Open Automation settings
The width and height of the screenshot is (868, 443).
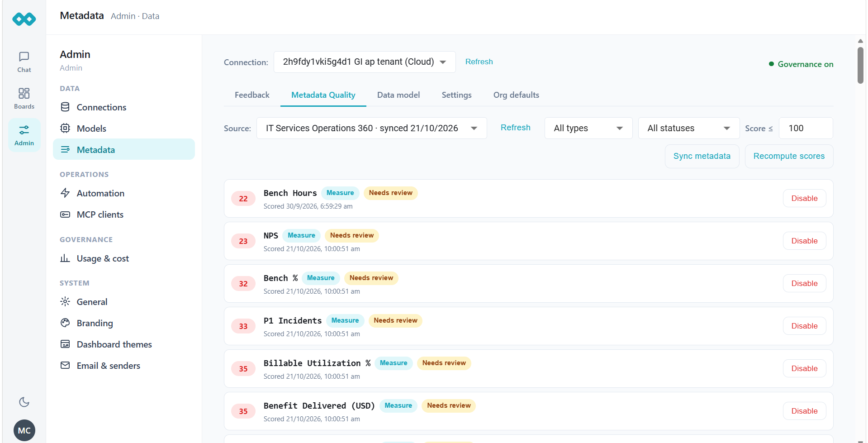tap(124, 193)
